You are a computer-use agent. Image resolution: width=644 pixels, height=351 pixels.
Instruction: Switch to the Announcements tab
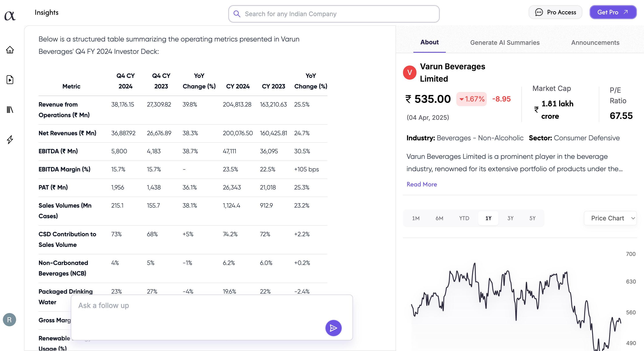coord(595,43)
